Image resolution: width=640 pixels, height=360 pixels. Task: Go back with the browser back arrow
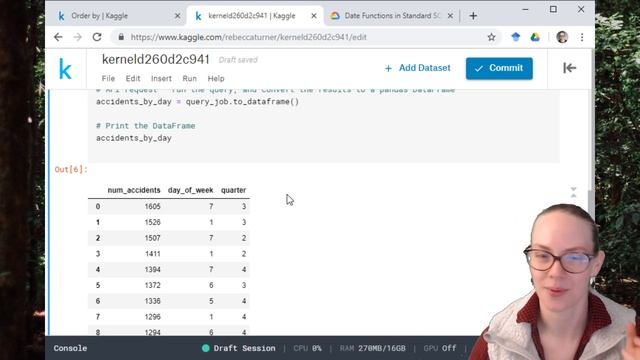tap(58, 37)
